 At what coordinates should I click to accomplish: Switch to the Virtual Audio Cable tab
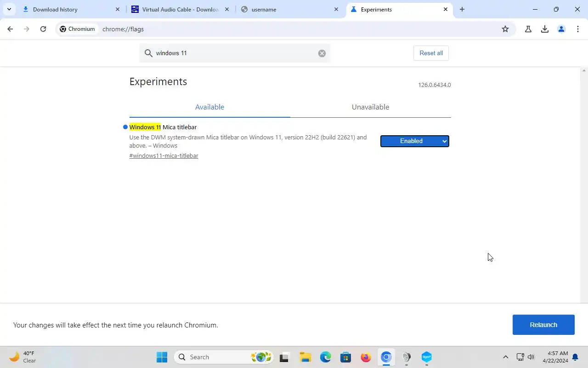pos(180,9)
